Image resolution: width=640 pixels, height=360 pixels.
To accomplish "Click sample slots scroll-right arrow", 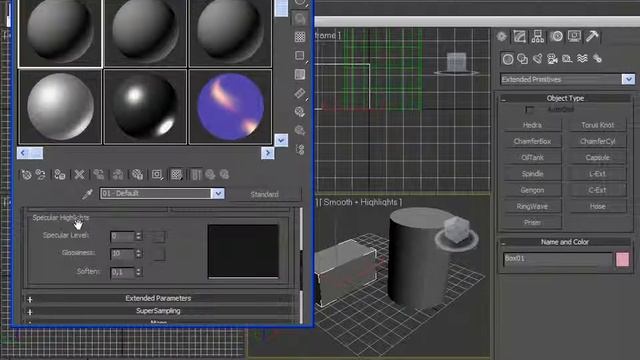I will 268,153.
